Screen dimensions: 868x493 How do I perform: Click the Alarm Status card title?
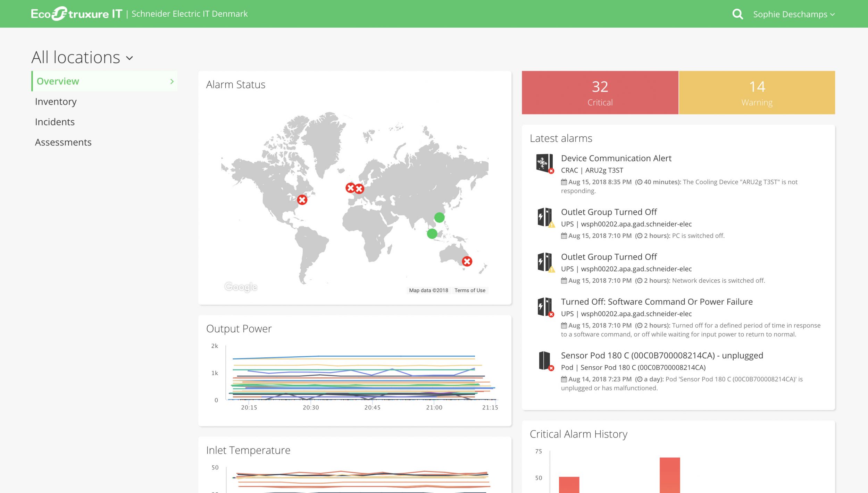[235, 85]
